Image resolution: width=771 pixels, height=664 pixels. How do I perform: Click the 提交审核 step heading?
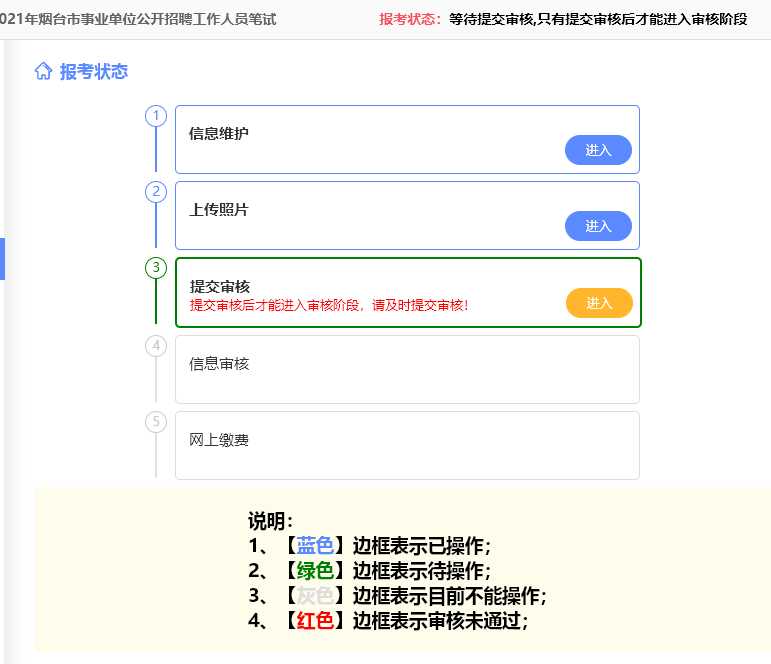coord(220,286)
